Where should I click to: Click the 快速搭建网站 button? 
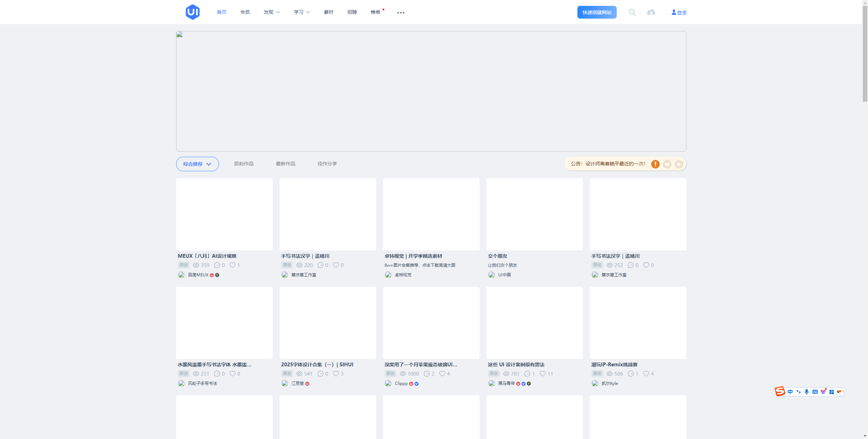pos(597,12)
